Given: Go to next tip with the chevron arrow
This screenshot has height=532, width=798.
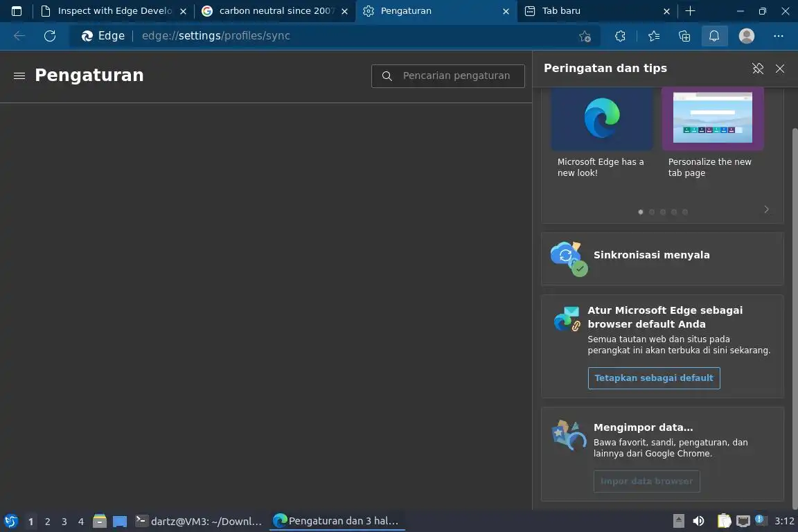Looking at the screenshot, I should pyautogui.click(x=766, y=209).
